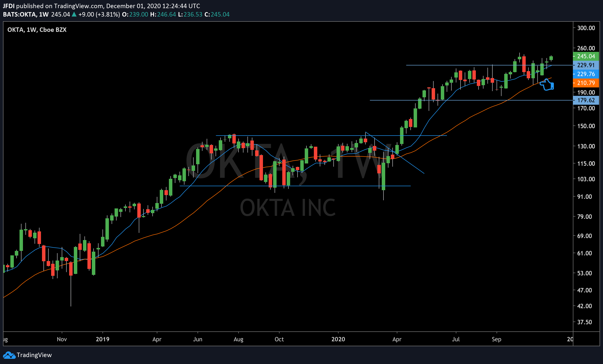Viewport: 603px width, 364px height.
Task: Click the 229.91 horizontal line label
Action: click(x=586, y=65)
